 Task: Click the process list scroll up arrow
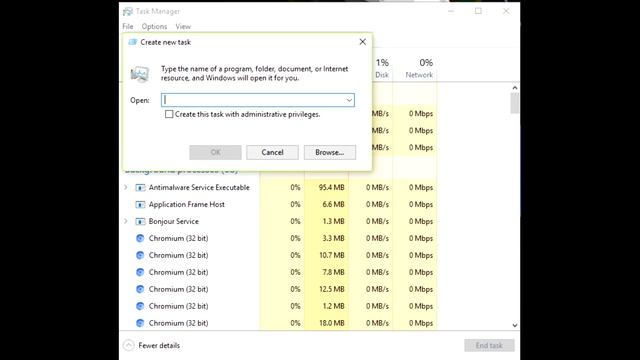point(515,88)
